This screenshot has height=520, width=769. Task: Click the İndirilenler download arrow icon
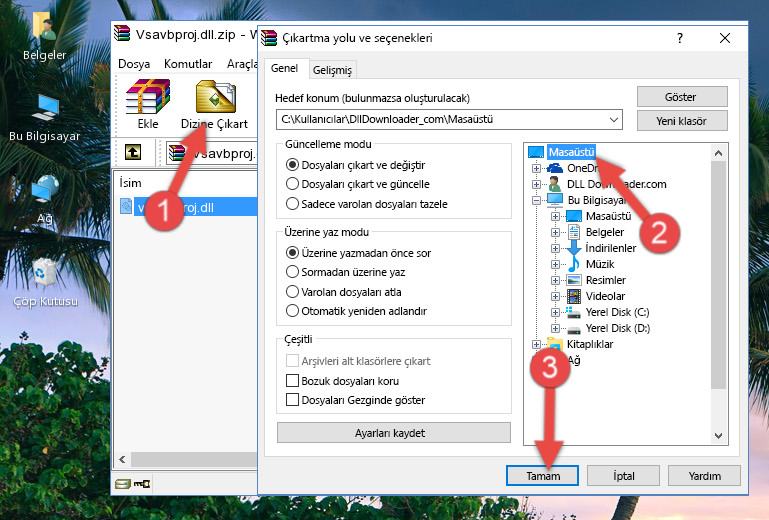573,248
